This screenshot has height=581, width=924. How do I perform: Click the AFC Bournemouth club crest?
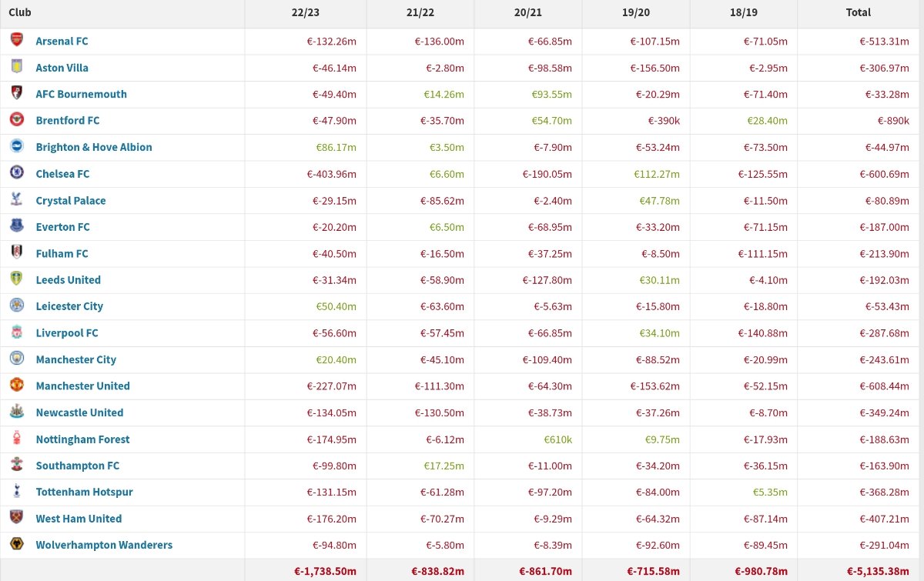tap(17, 93)
